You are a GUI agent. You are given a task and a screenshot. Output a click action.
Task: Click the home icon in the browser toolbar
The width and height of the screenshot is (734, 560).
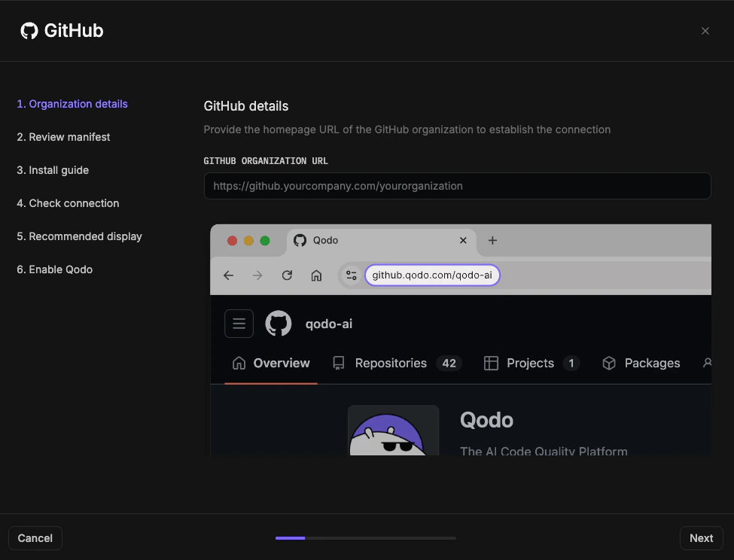click(x=316, y=275)
